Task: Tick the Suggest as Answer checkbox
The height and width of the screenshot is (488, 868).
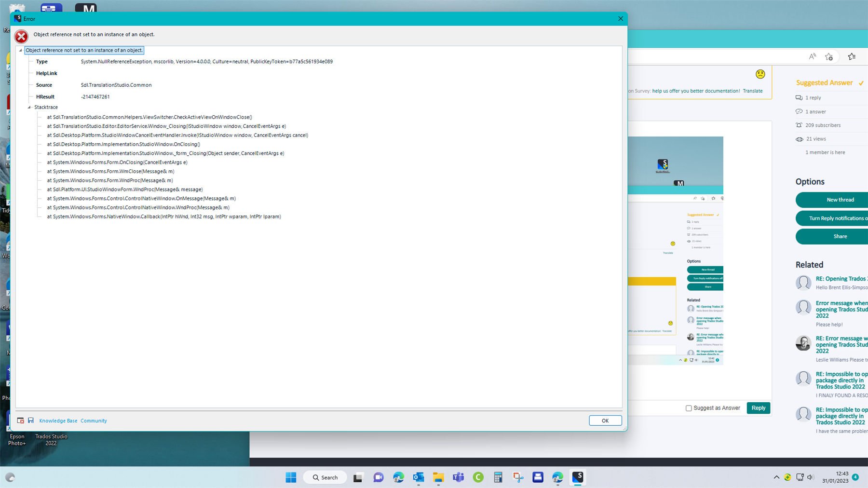Action: pos(689,408)
